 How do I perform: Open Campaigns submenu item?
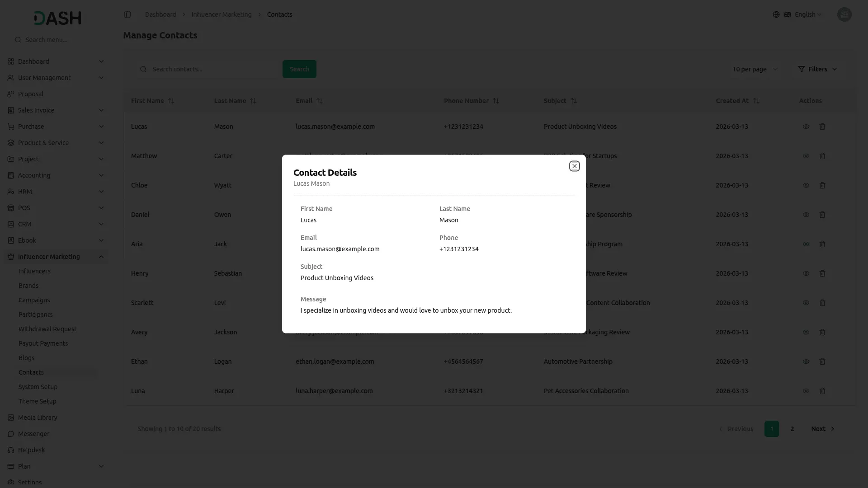tap(34, 300)
